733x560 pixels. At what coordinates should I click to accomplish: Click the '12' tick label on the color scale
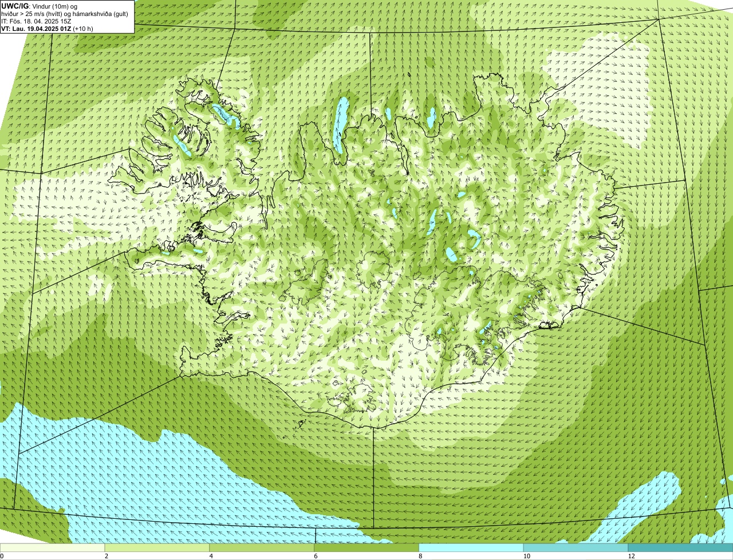630,556
